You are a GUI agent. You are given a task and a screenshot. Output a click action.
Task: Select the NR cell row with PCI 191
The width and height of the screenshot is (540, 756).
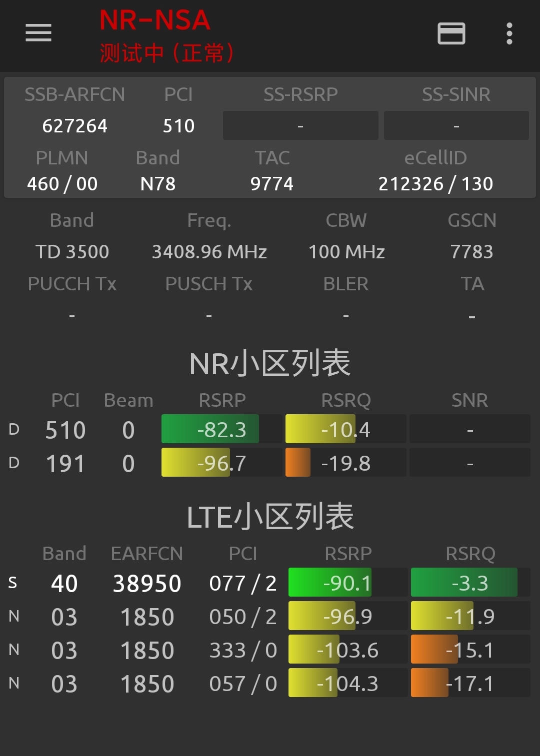click(x=65, y=463)
